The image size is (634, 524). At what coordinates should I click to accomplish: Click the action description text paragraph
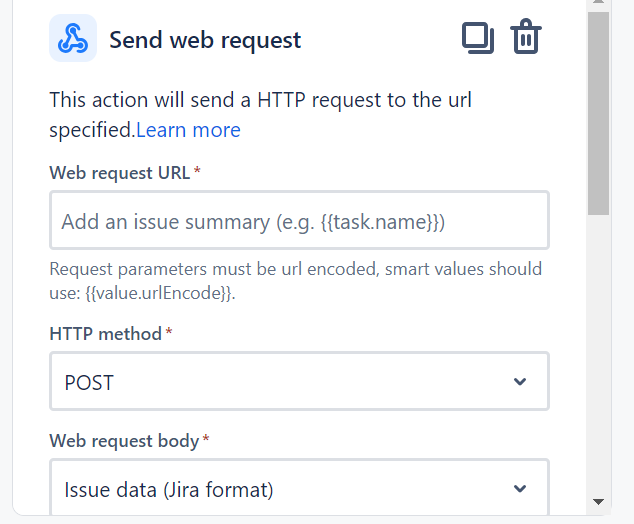260,115
